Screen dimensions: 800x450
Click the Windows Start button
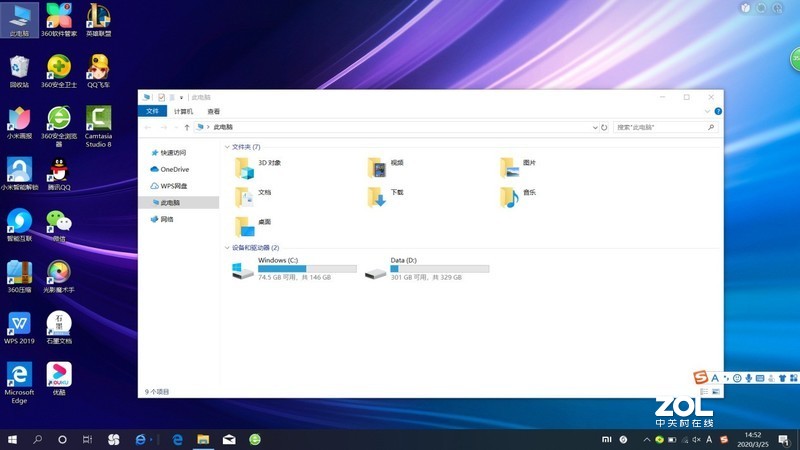(x=13, y=439)
